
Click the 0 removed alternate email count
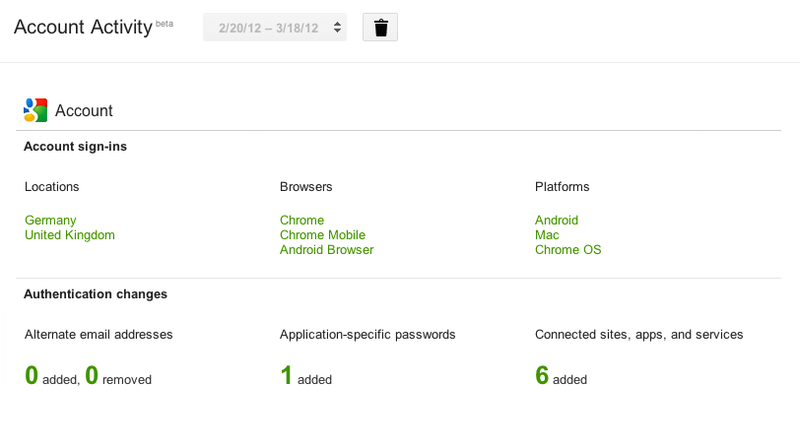(x=118, y=376)
